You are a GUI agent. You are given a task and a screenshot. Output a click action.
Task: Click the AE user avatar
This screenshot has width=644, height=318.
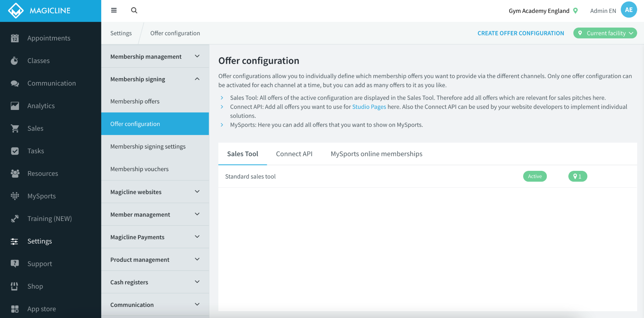[x=629, y=10]
